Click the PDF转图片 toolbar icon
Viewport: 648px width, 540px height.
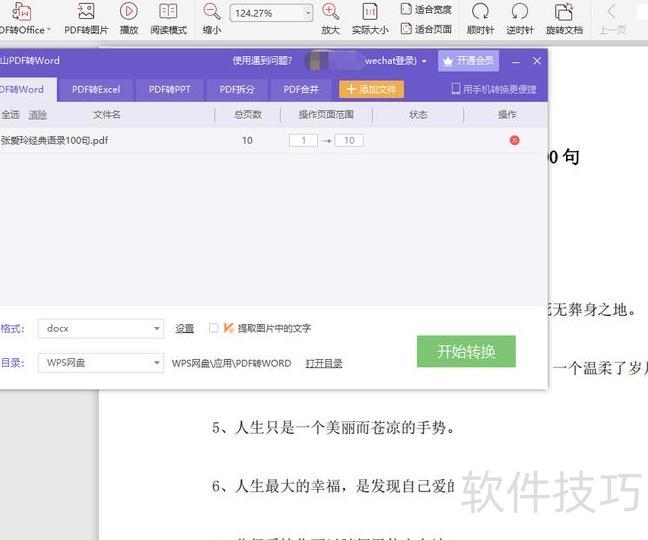click(86, 13)
